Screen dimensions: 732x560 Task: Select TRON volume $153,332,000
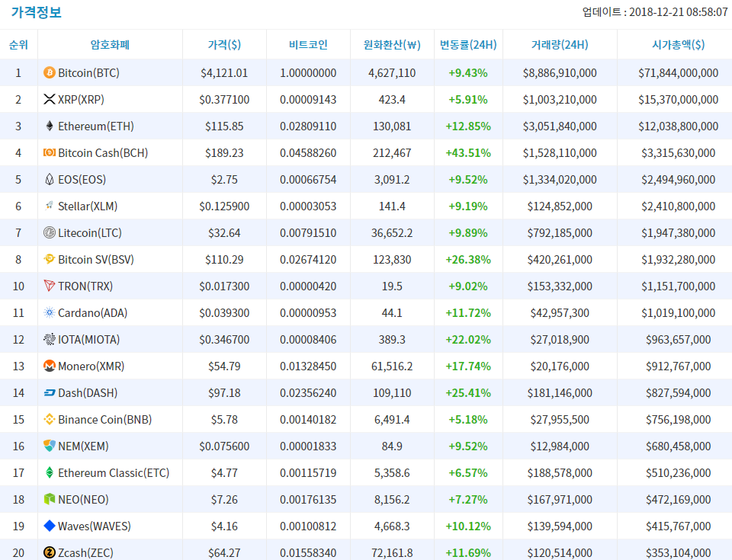560,286
